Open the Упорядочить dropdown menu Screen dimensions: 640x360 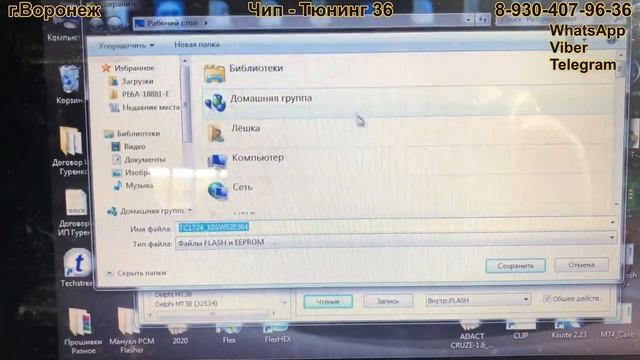click(x=126, y=45)
